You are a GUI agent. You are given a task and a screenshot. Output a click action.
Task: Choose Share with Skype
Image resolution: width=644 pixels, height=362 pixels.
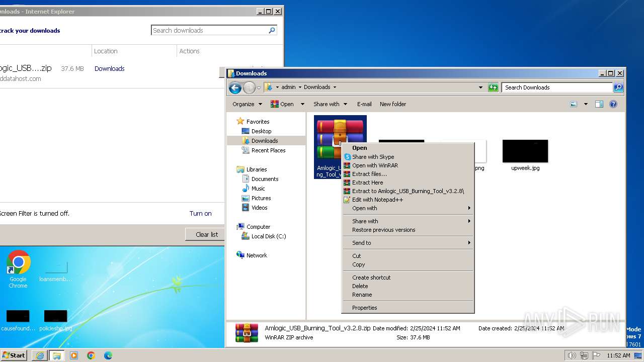[x=408, y=157]
